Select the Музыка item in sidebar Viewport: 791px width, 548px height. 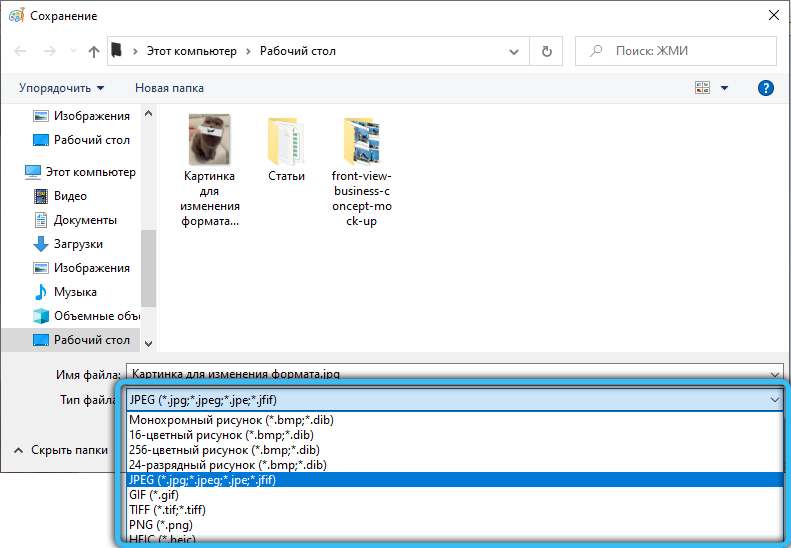(75, 292)
